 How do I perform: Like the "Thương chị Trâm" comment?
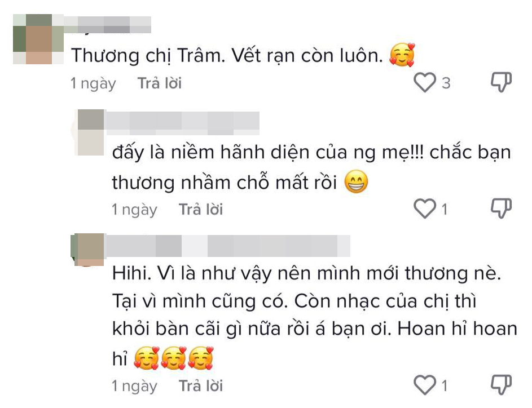424,82
